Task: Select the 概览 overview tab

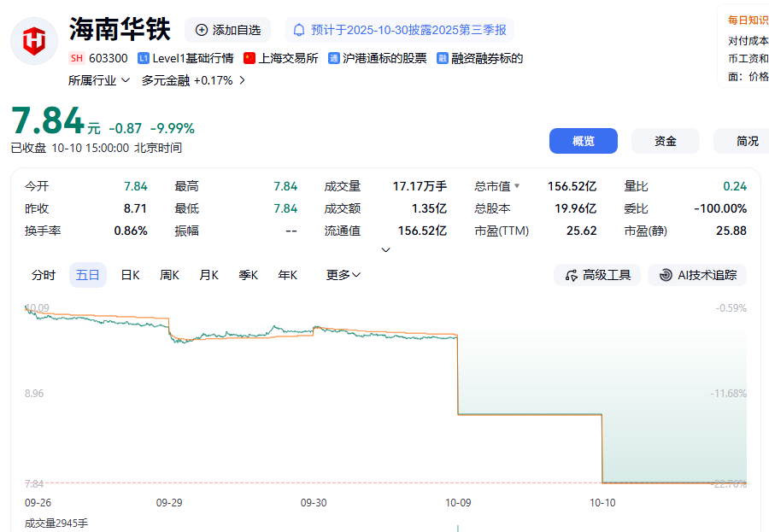Action: [x=583, y=141]
